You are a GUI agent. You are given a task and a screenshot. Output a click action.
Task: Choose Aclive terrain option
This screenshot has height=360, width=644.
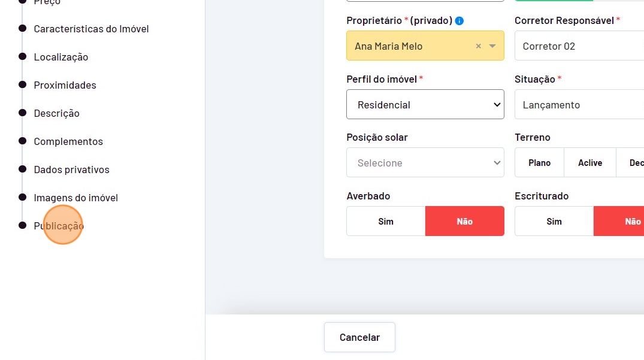coord(589,163)
